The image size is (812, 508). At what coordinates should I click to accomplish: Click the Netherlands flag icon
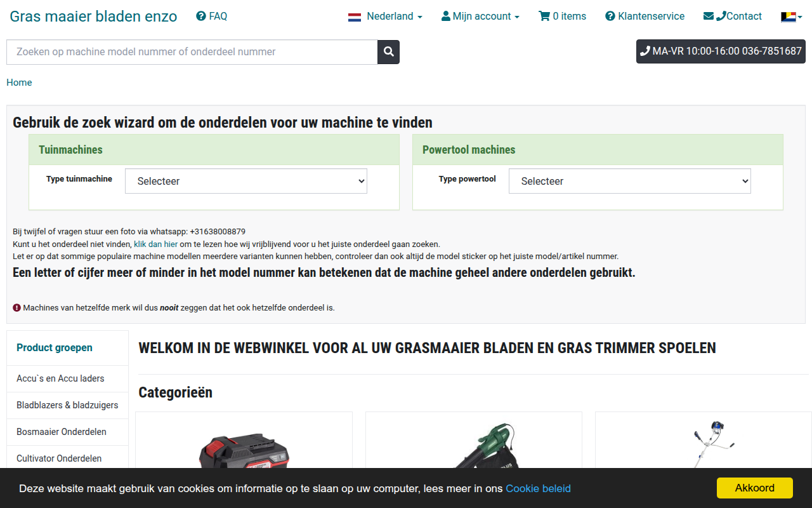tap(355, 17)
